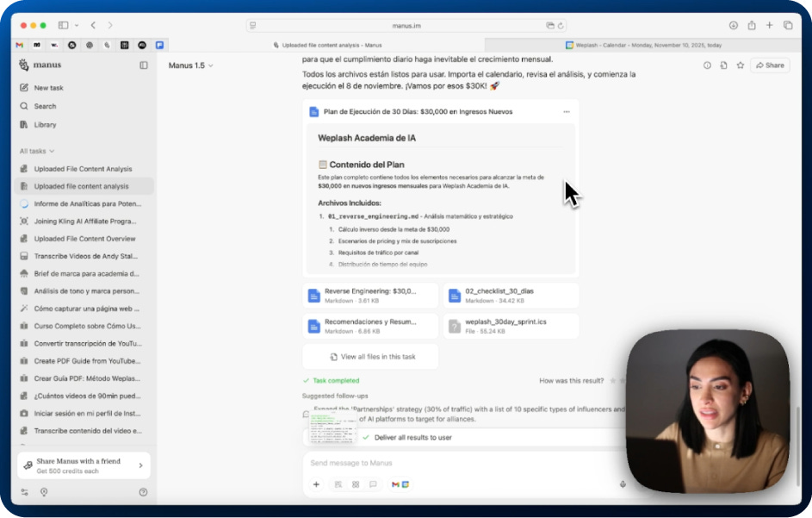Go forward in browser history
Screen dimensions: 812x518
click(x=109, y=25)
